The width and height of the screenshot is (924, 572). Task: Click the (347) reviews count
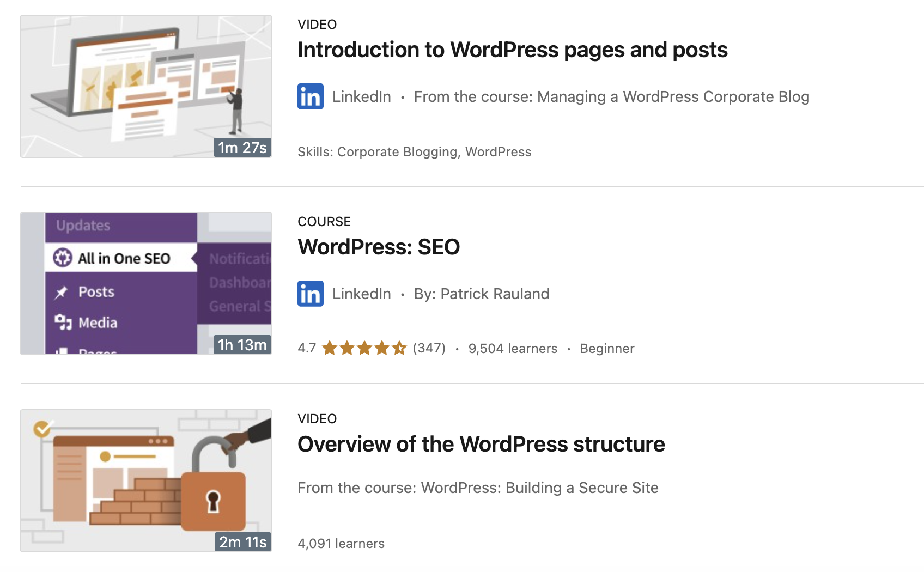429,349
